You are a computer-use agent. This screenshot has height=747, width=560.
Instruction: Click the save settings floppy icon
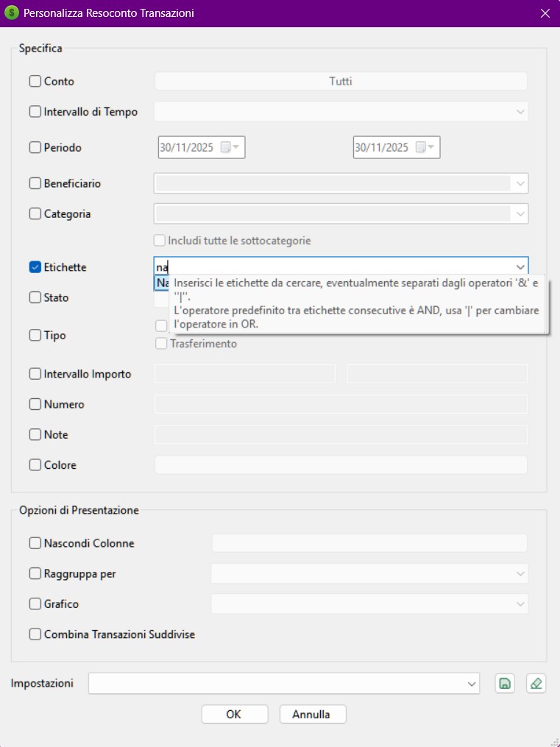505,684
